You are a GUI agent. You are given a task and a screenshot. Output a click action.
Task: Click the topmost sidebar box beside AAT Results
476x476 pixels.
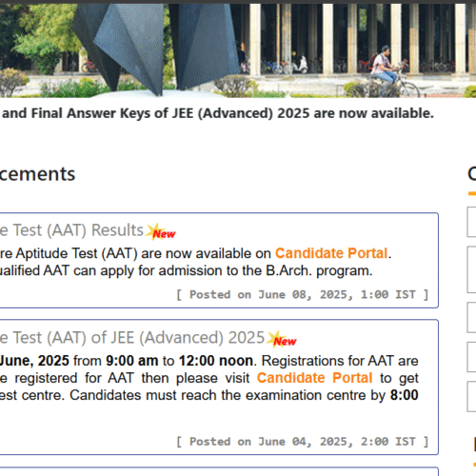(x=471, y=222)
